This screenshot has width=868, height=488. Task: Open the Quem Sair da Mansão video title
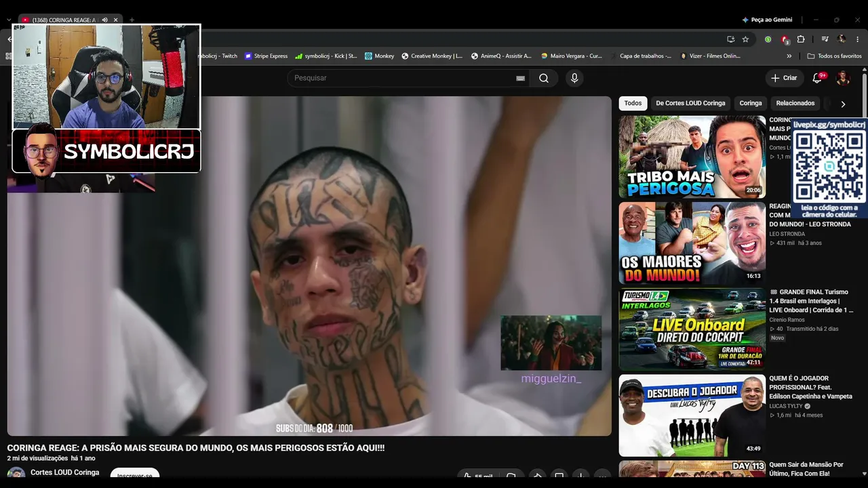point(806,469)
